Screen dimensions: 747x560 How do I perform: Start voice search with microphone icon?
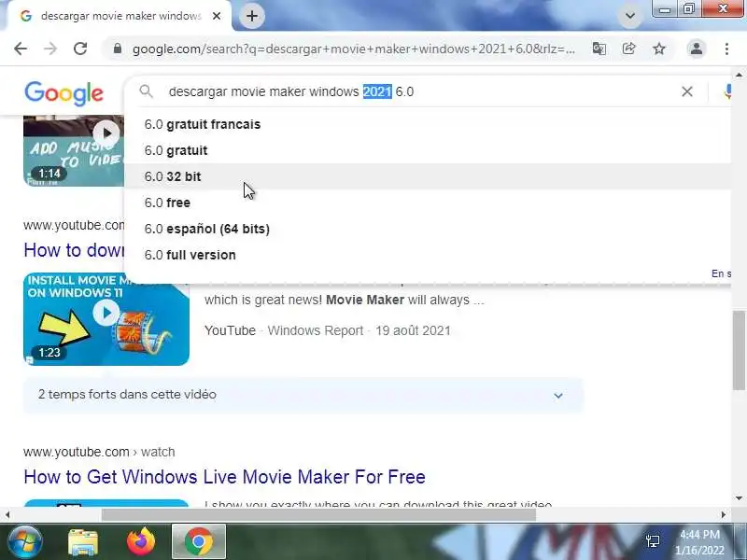coord(727,91)
